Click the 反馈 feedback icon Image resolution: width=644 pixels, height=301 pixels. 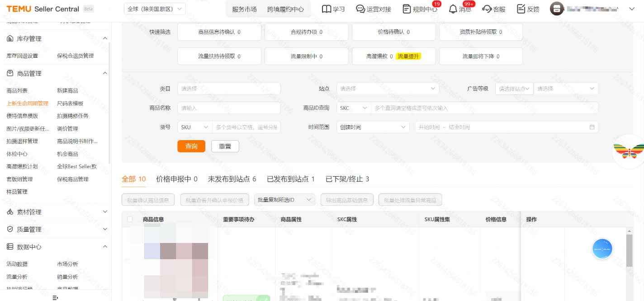(521, 9)
